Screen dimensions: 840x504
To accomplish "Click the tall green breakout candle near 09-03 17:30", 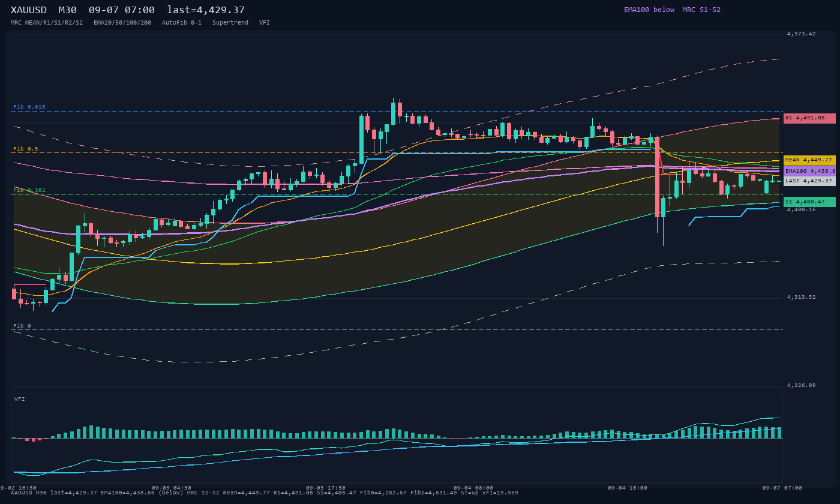I will pos(361,139).
